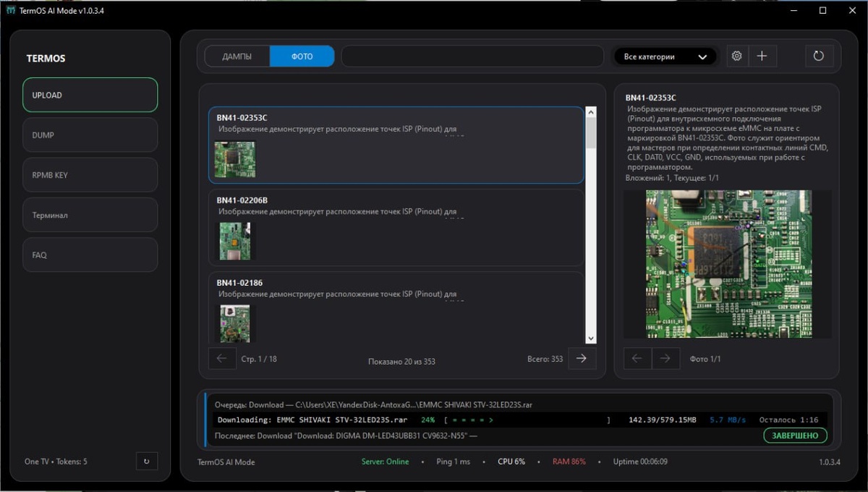Click the BN41-02353C detail panel title
The image size is (868, 492).
(x=650, y=98)
